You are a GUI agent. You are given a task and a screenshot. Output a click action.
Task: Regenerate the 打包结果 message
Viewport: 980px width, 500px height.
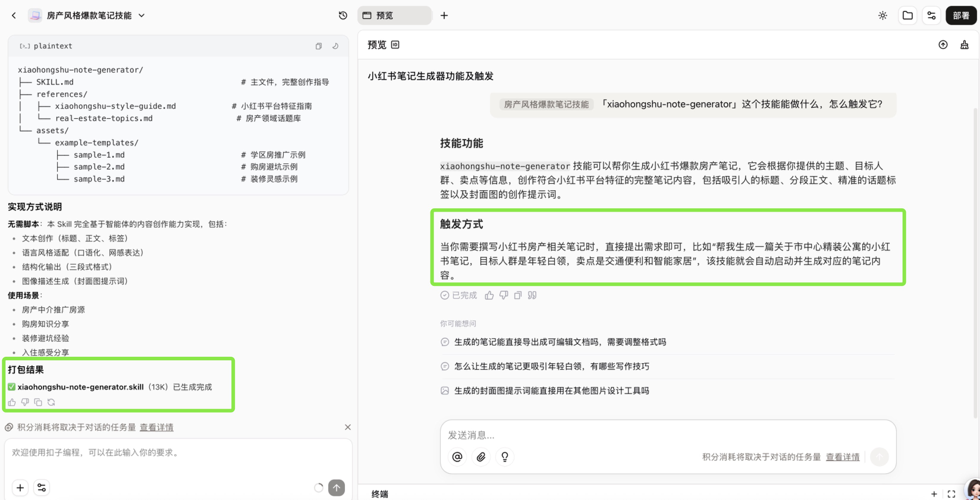coord(51,402)
